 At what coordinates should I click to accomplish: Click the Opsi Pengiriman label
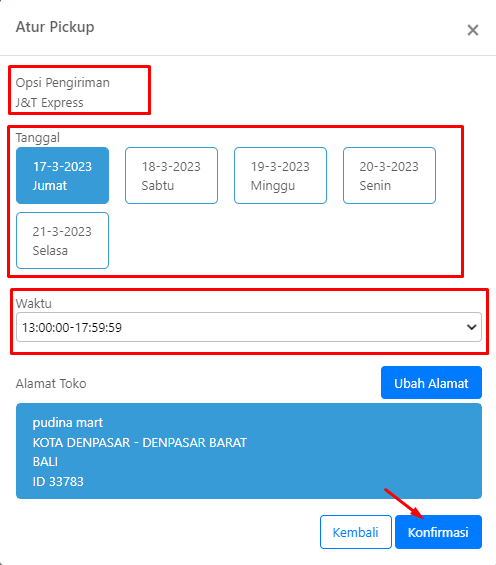[62, 83]
